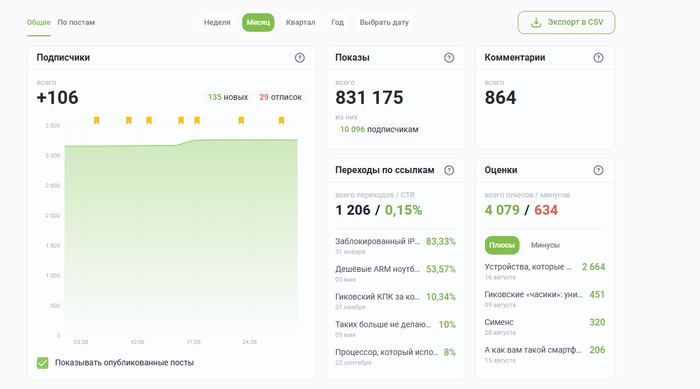The width and height of the screenshot is (700, 389).
Task: Switch to Минусы in Оценки
Action: (545, 245)
